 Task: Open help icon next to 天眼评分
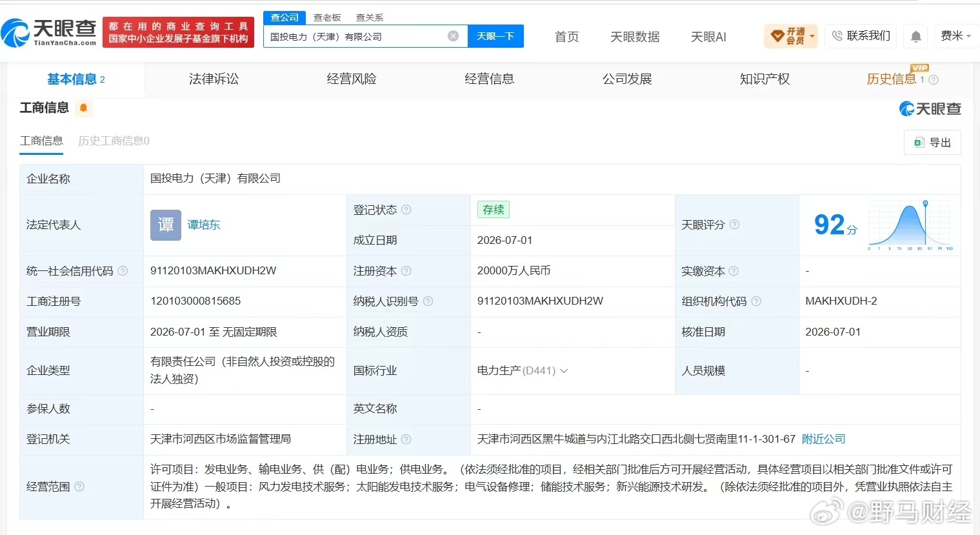(734, 225)
